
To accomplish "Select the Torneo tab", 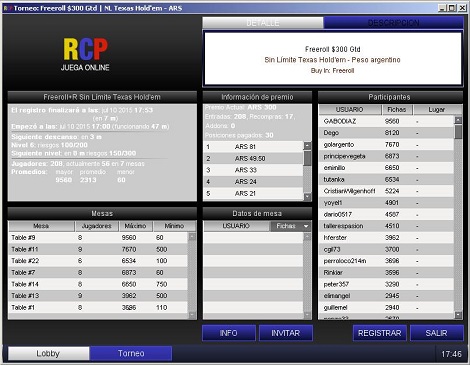I will point(131,353).
